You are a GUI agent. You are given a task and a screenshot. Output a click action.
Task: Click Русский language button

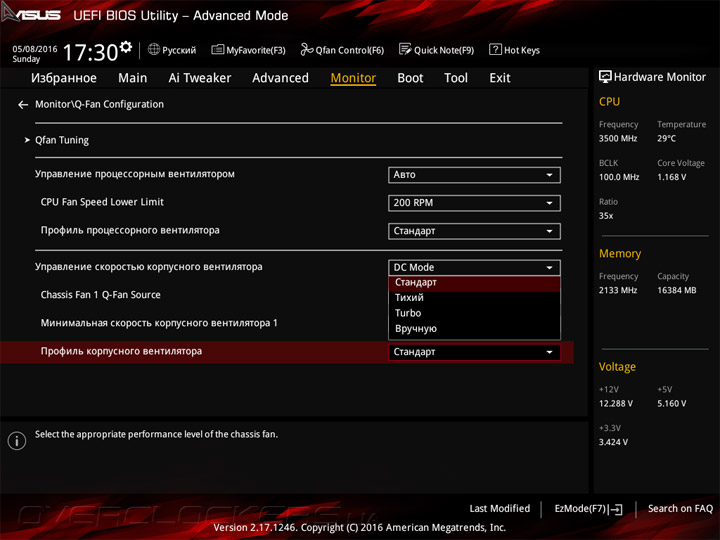(x=172, y=50)
